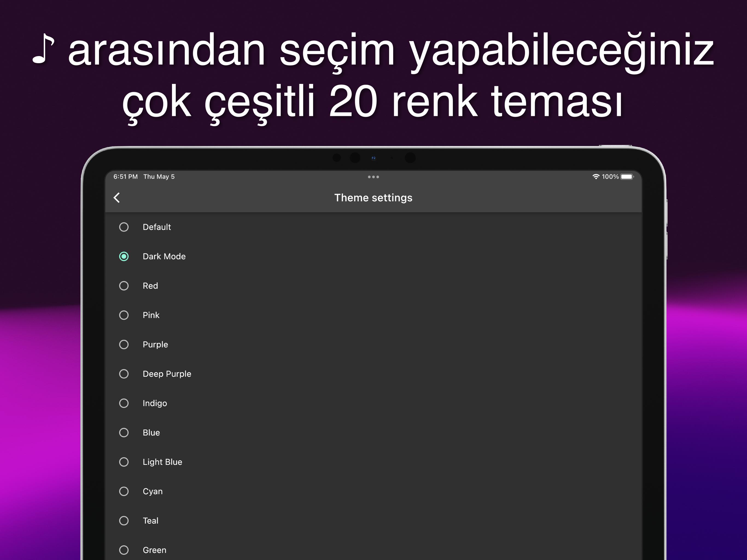The height and width of the screenshot is (560, 747).
Task: Tap the Wi-Fi status icon
Action: coord(596,177)
